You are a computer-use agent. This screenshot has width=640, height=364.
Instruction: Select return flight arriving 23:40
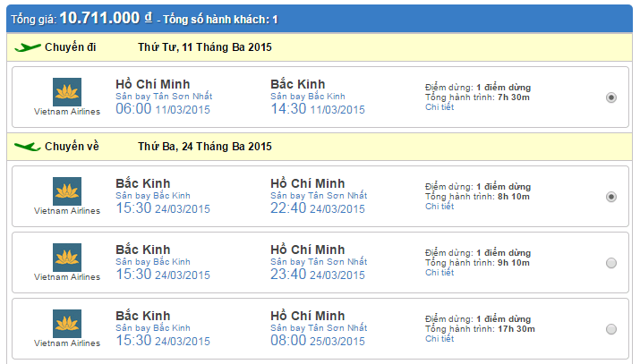pyautogui.click(x=611, y=263)
